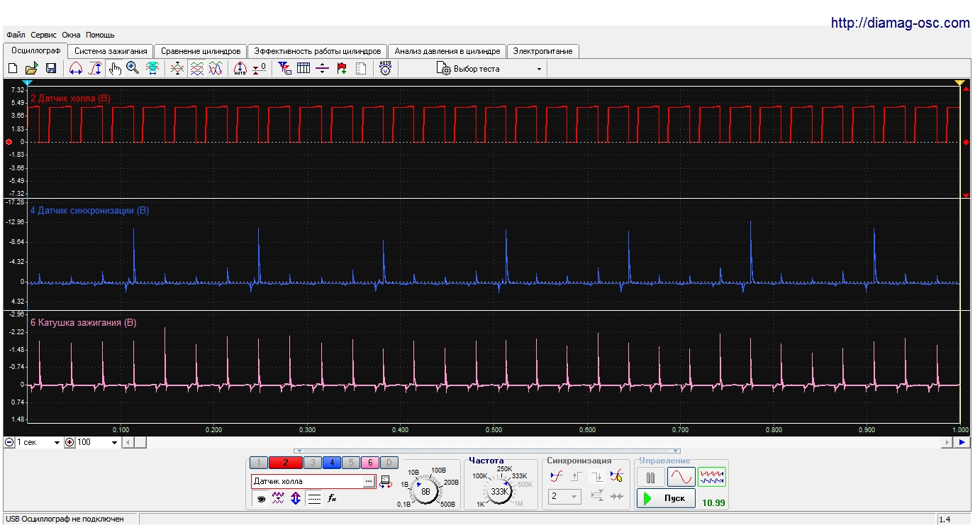Click the overlaid red-green channels icon
980x528 pixels.
click(x=177, y=69)
